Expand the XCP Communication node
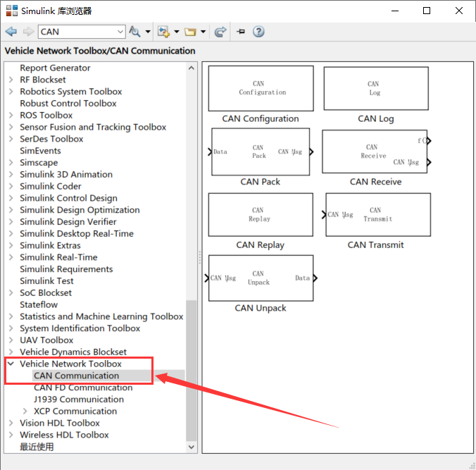The height and width of the screenshot is (470, 476). coord(25,411)
